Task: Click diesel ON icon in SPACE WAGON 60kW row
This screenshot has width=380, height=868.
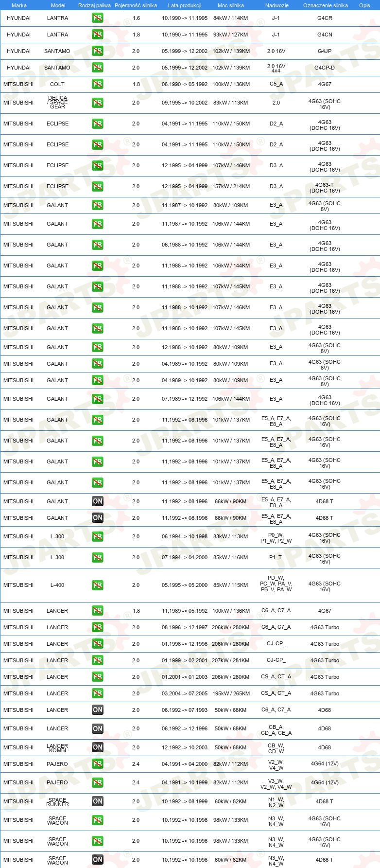Action: 98,860
